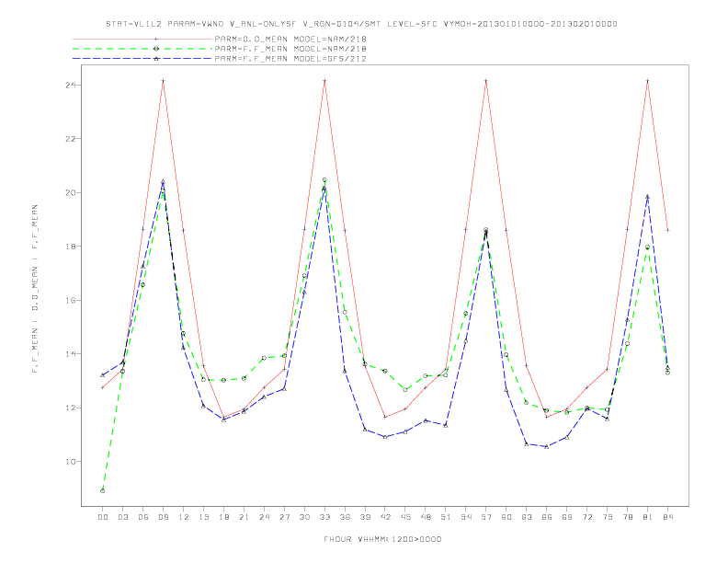Click y-axis tick value 12

pos(71,408)
